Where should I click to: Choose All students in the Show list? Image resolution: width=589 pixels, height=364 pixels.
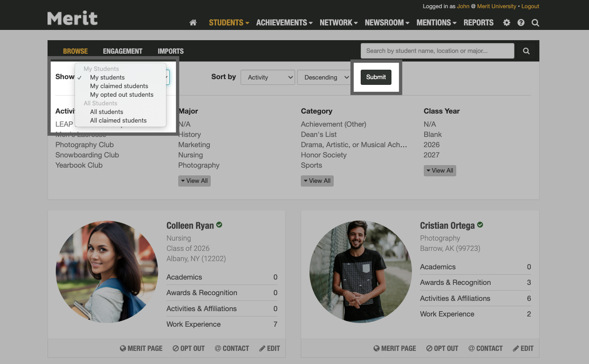[x=107, y=111]
